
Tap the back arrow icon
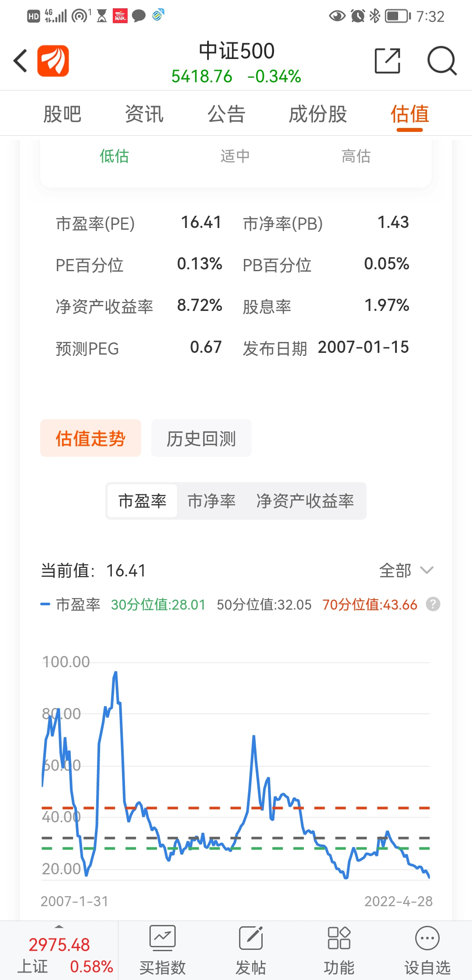[x=20, y=61]
